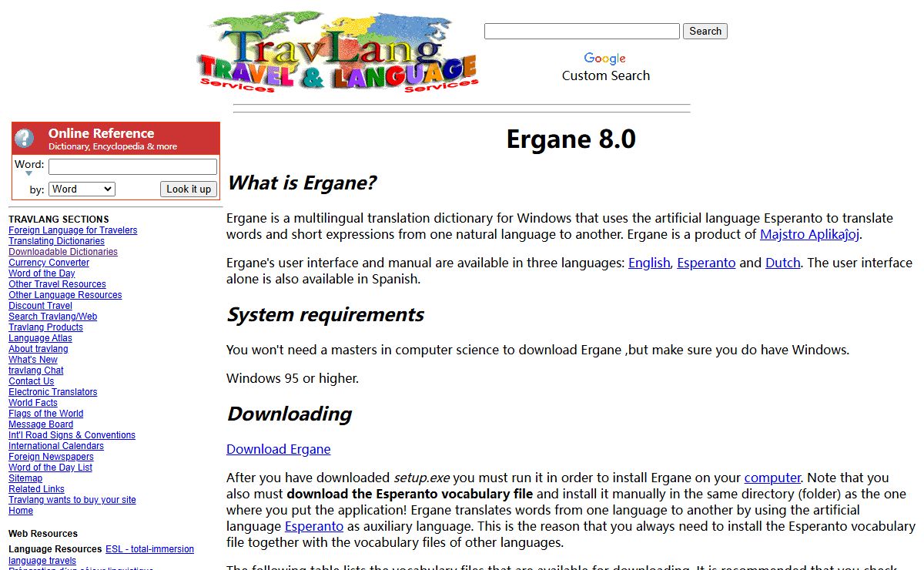Click 'Windows 95 or higher.' text
This screenshot has height=570, width=924.
tap(293, 378)
